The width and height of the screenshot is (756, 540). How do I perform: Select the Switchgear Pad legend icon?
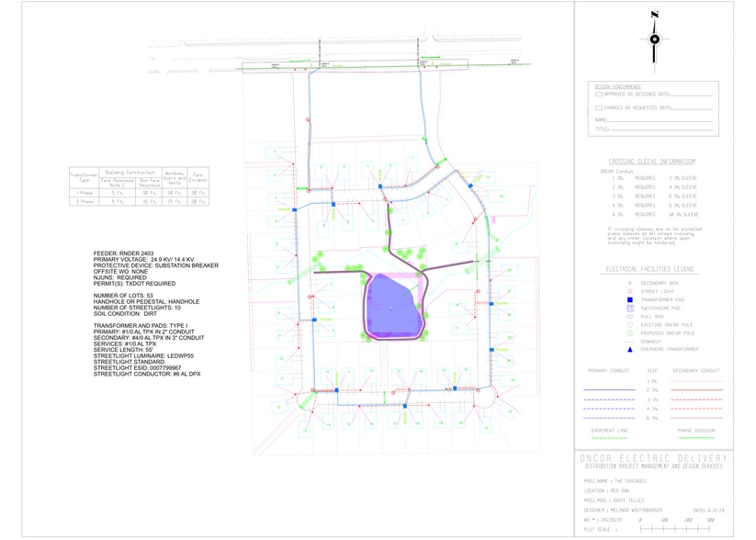click(x=629, y=308)
